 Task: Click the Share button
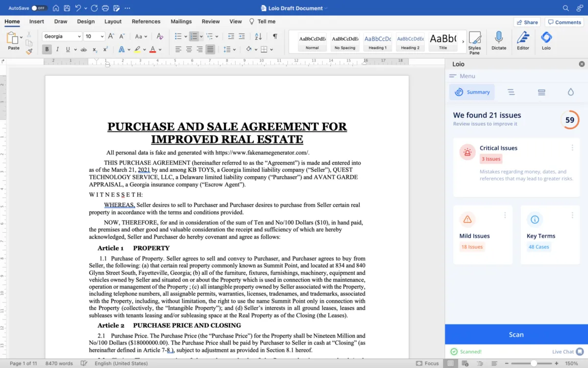(x=527, y=22)
